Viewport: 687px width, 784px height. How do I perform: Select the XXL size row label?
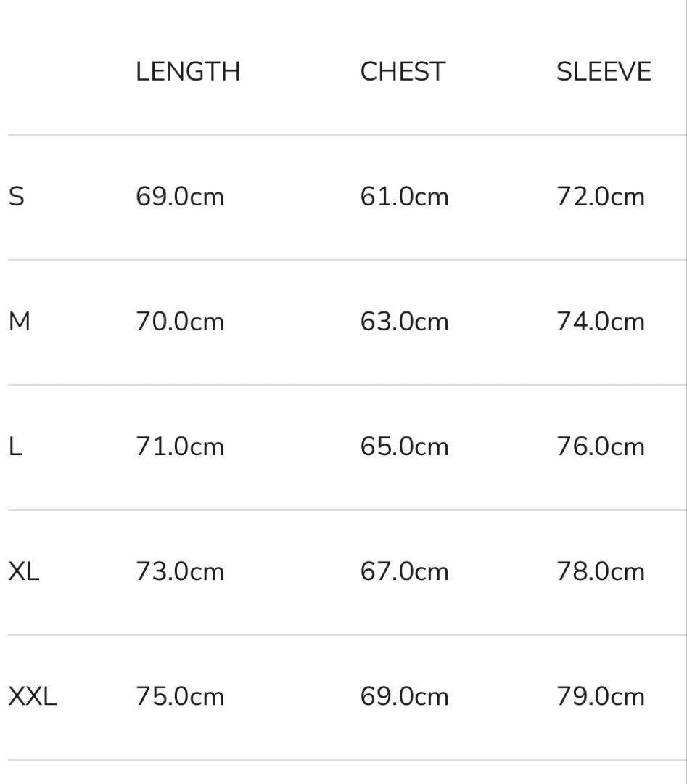coord(32,696)
